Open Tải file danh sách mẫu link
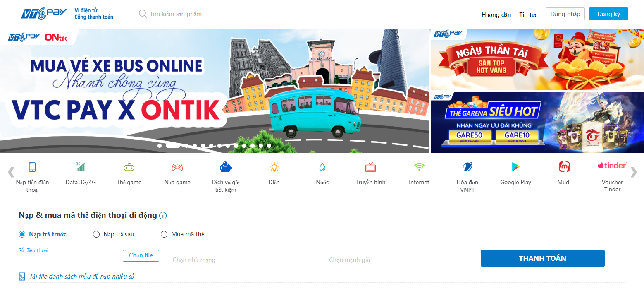 click(x=82, y=277)
